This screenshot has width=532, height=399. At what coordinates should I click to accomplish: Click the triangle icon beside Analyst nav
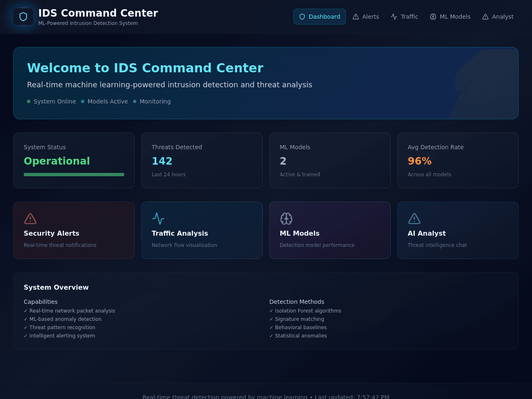485,17
